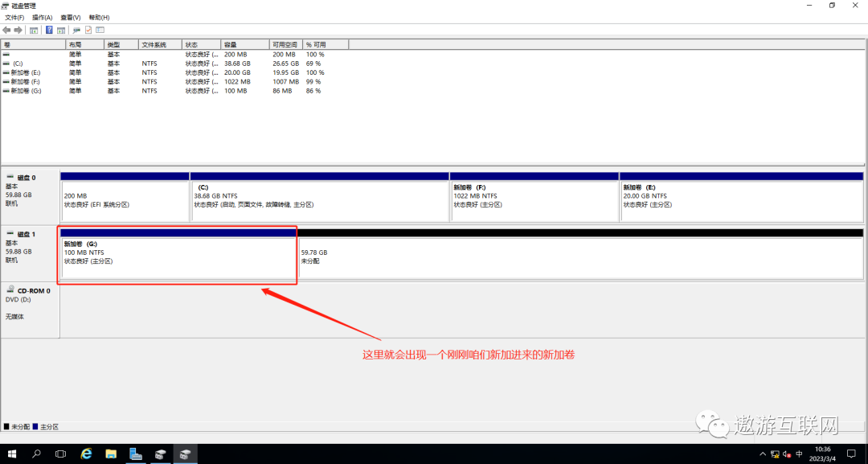Click the active Disk Management taskbar icon
This screenshot has width=868, height=464.
185,454
